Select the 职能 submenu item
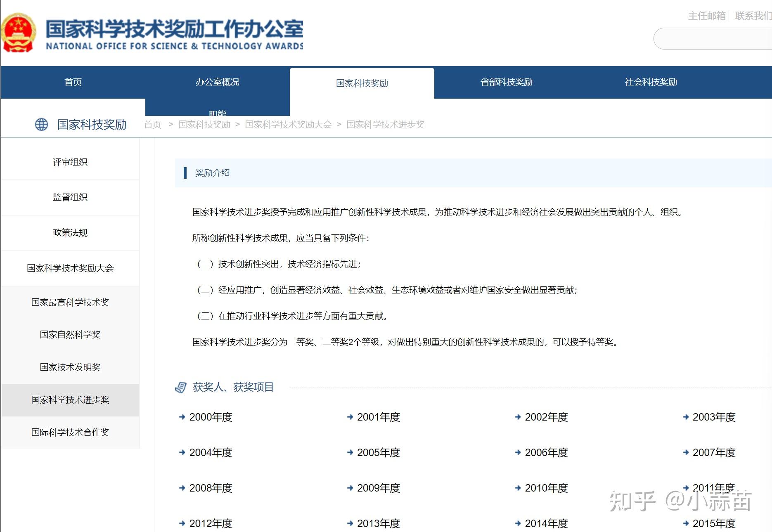772x532 pixels. (x=218, y=112)
